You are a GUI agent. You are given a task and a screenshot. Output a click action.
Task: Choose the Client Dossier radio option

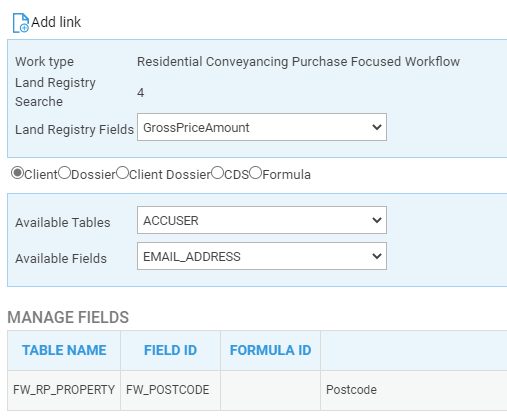click(122, 173)
